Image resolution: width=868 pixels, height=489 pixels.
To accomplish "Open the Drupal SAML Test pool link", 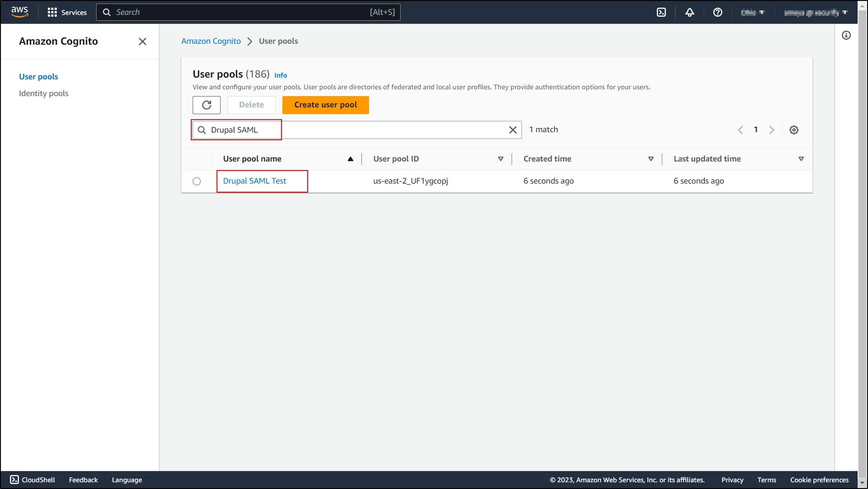I will click(x=254, y=181).
